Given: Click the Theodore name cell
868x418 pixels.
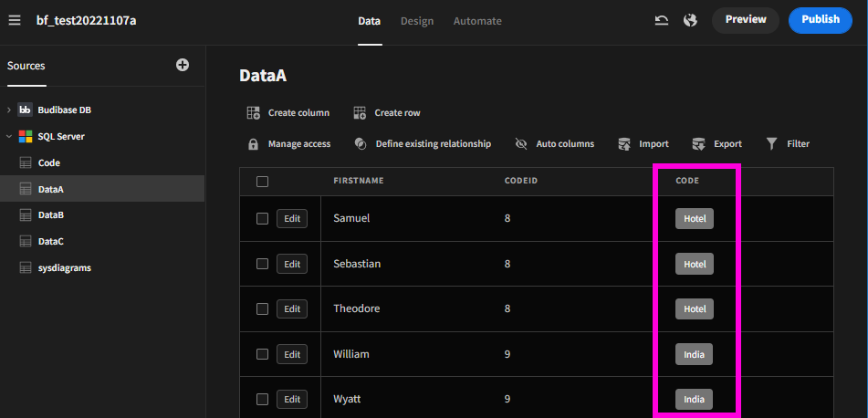Looking at the screenshot, I should (357, 308).
